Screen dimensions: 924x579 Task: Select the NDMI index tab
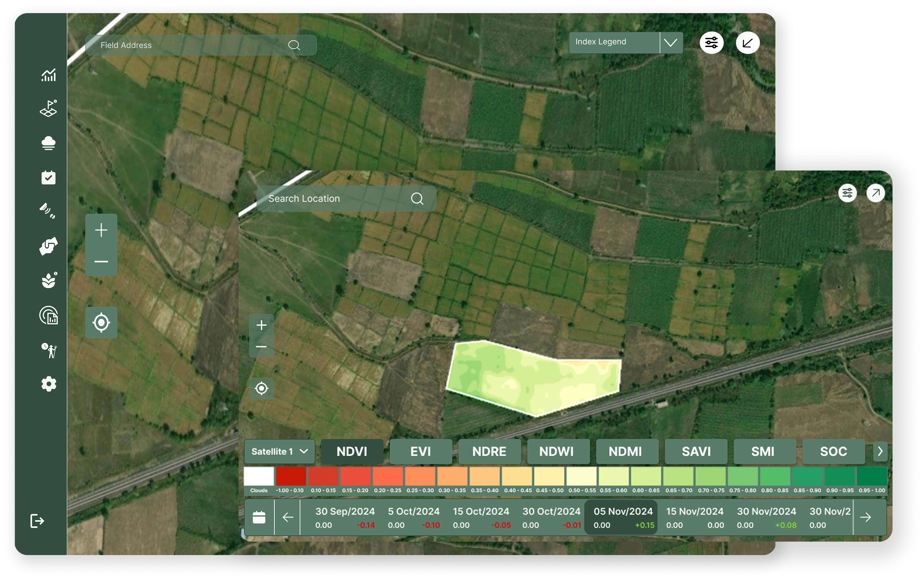[x=627, y=451]
